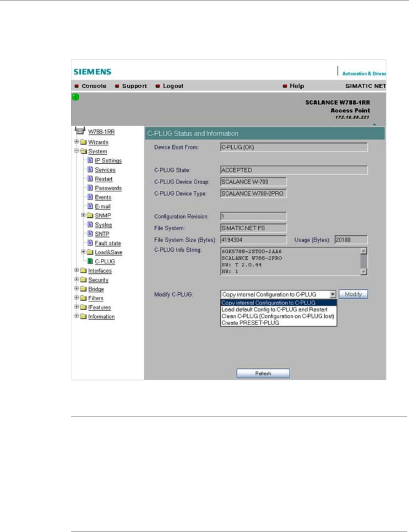
Task: Expand the Interfaces folder
Action: 77,270
